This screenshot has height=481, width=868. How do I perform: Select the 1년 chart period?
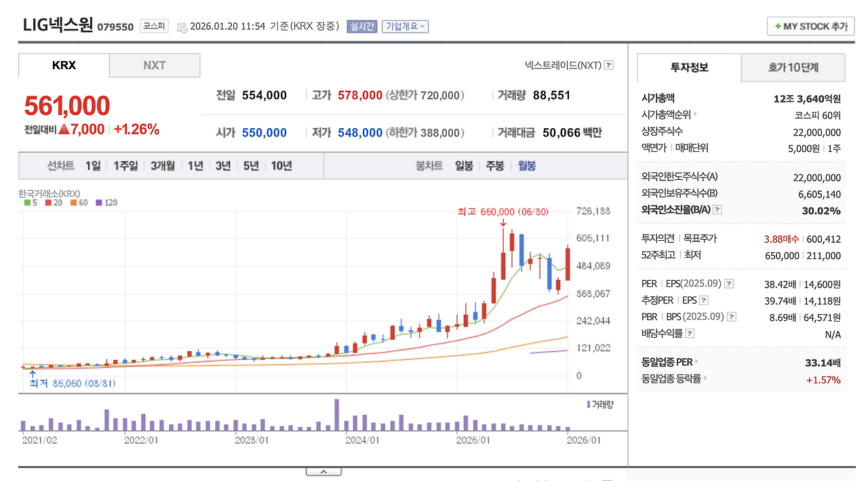point(197,165)
